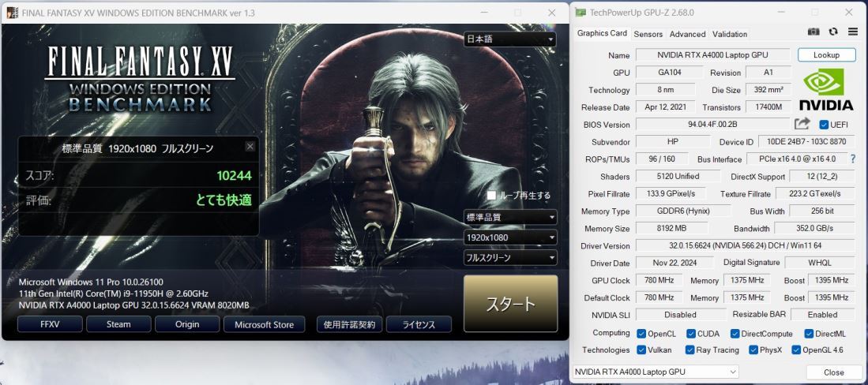
Task: Click the GPU-Z refresh icon
Action: point(833,32)
